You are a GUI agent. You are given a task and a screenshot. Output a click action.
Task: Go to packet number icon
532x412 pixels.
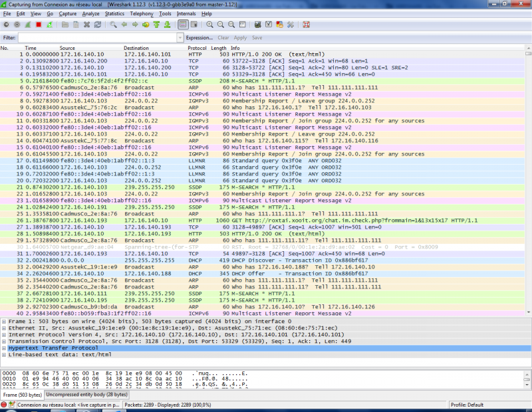click(146, 25)
